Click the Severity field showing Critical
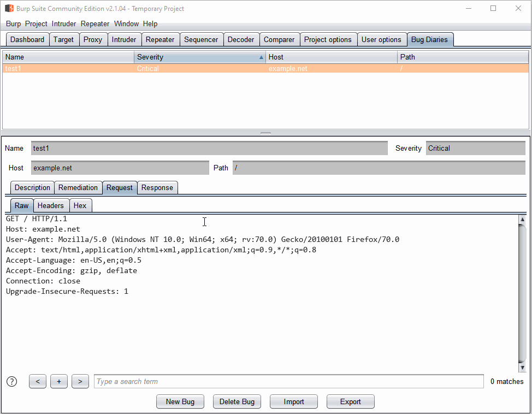Image resolution: width=532 pixels, height=414 pixels. tap(476, 149)
